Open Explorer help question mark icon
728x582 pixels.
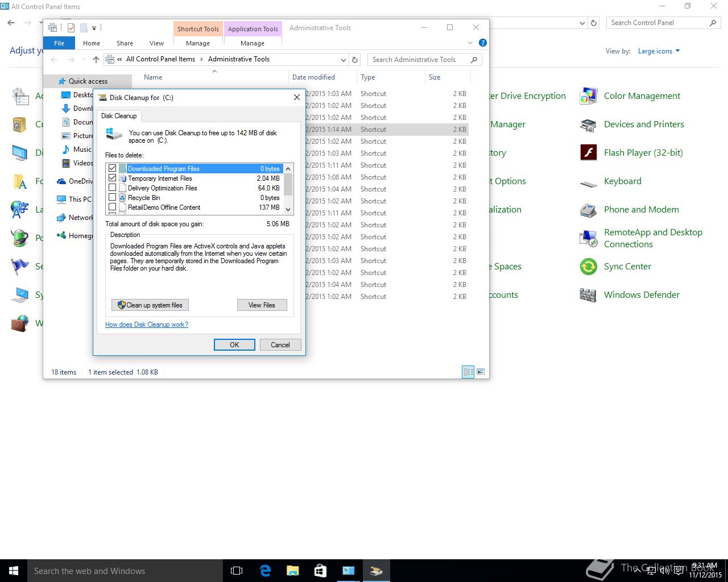point(483,43)
